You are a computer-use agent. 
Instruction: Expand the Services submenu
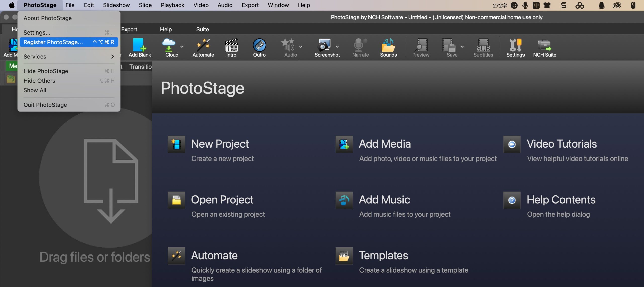tap(68, 57)
